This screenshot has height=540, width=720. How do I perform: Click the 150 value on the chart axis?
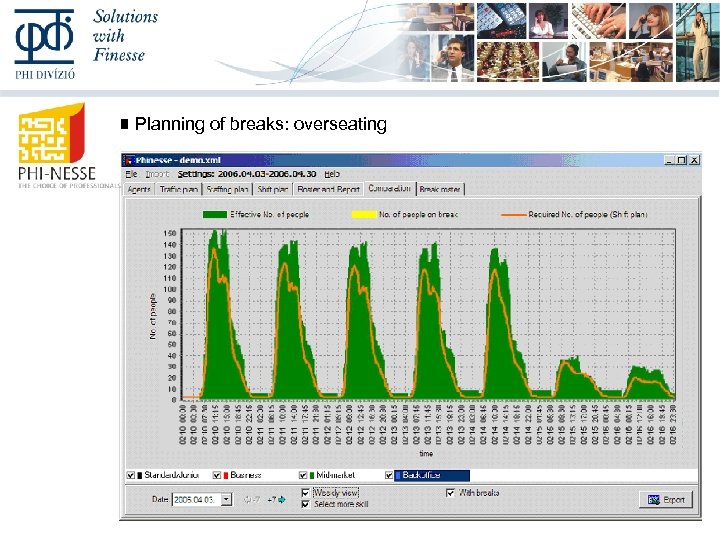click(169, 233)
